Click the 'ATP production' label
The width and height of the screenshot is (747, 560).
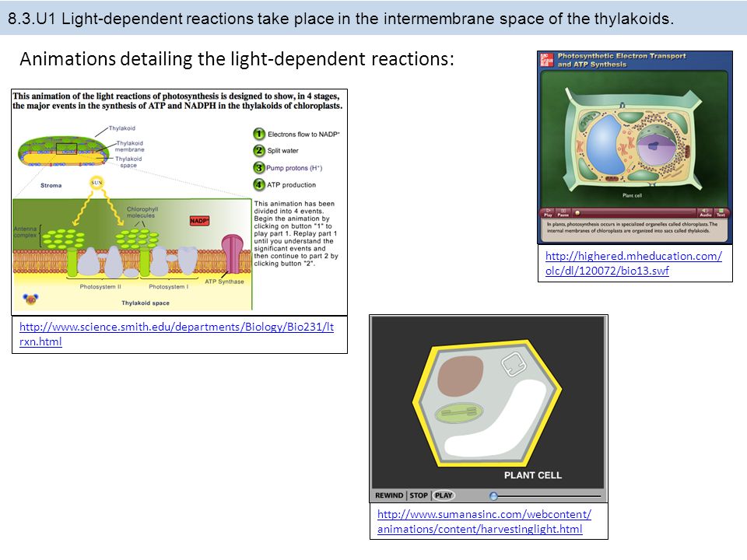pyautogui.click(x=291, y=185)
